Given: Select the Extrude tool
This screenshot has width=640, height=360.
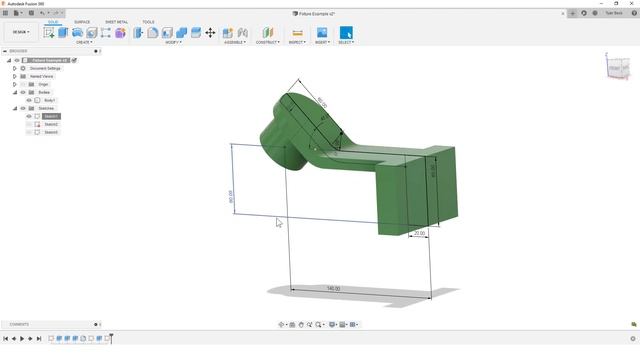Looking at the screenshot, I should pos(63,33).
